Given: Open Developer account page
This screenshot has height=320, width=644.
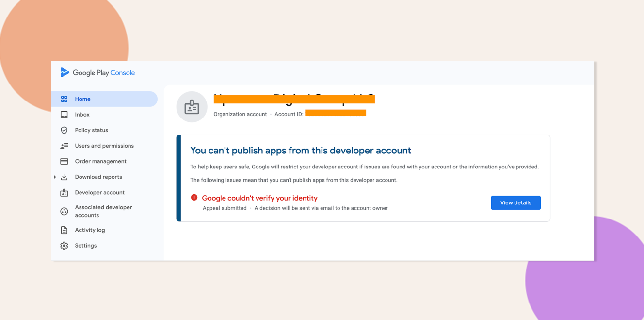Looking at the screenshot, I should pyautogui.click(x=104, y=193).
